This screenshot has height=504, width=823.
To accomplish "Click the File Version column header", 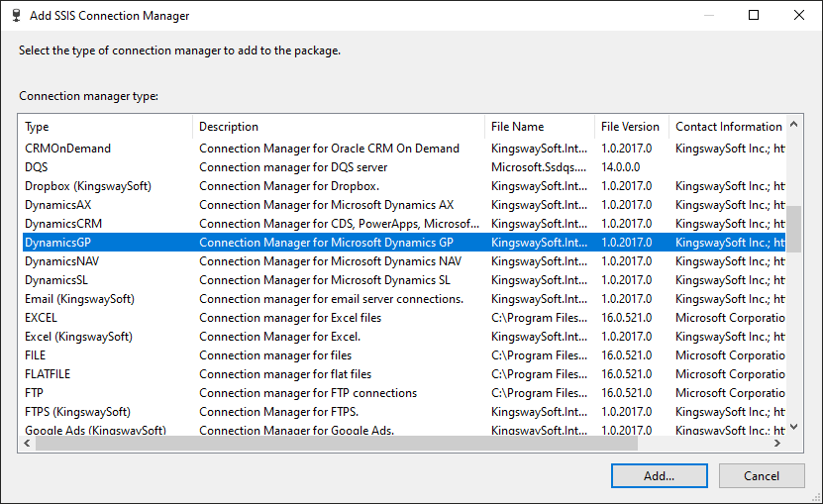I will [632, 127].
